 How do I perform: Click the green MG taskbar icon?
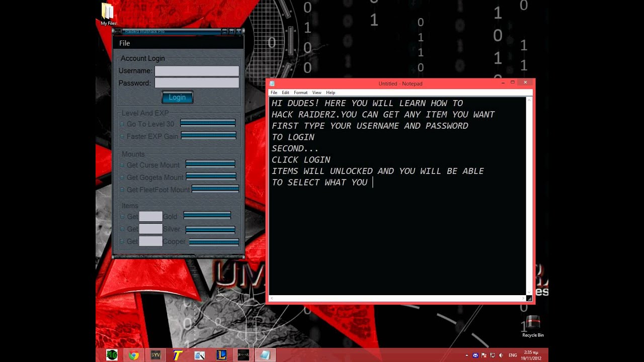112,355
